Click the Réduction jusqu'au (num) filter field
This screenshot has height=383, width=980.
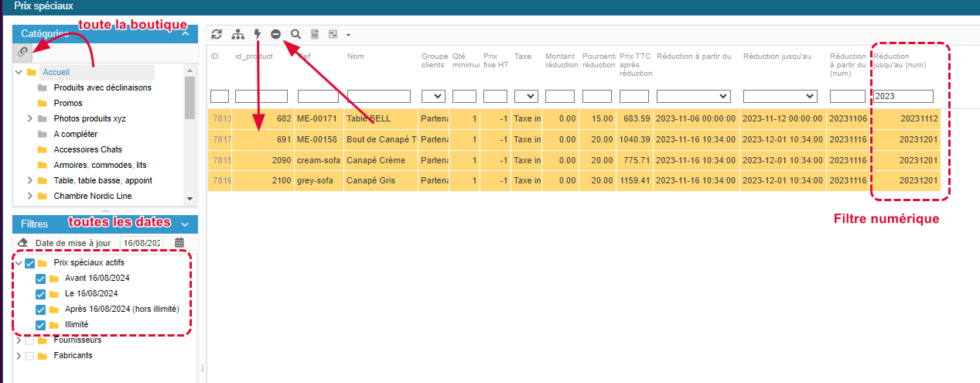pyautogui.click(x=903, y=96)
